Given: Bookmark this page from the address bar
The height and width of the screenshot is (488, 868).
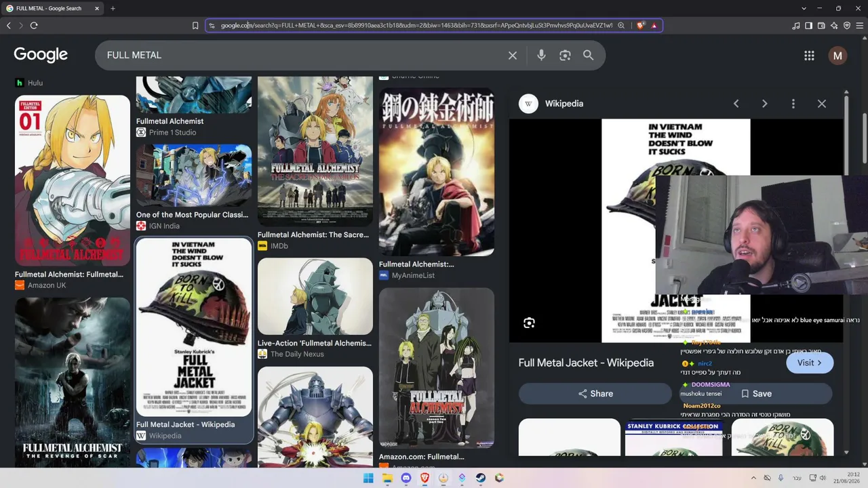Looking at the screenshot, I should pyautogui.click(x=195, y=26).
